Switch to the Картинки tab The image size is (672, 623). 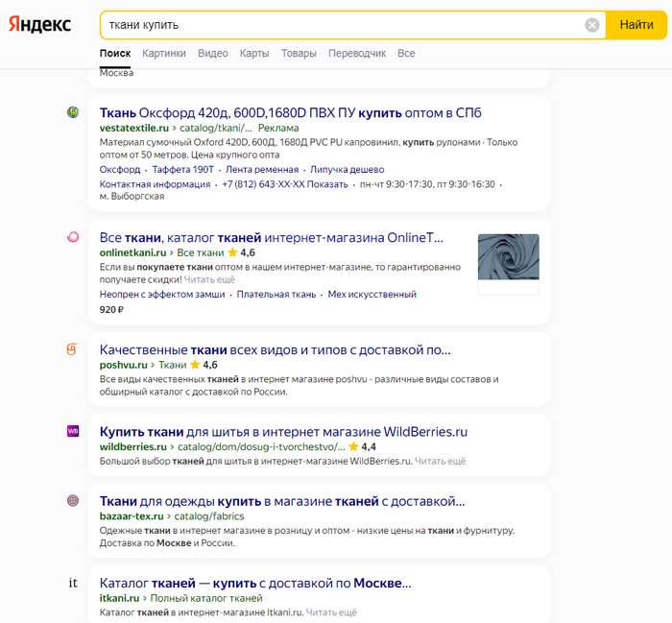(x=164, y=54)
